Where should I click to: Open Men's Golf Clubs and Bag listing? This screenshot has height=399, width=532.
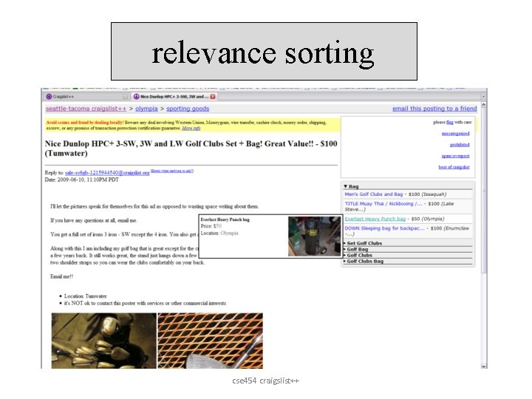coord(374,194)
